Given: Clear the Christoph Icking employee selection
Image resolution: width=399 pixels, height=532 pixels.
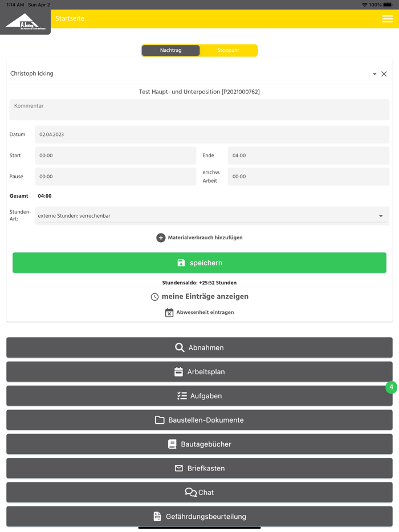Looking at the screenshot, I should click(384, 74).
